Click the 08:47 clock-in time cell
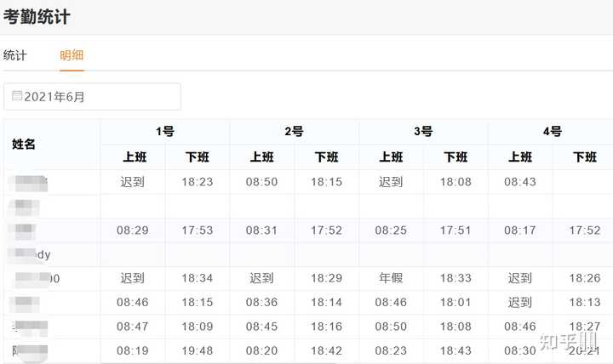This screenshot has width=613, height=364. click(133, 327)
